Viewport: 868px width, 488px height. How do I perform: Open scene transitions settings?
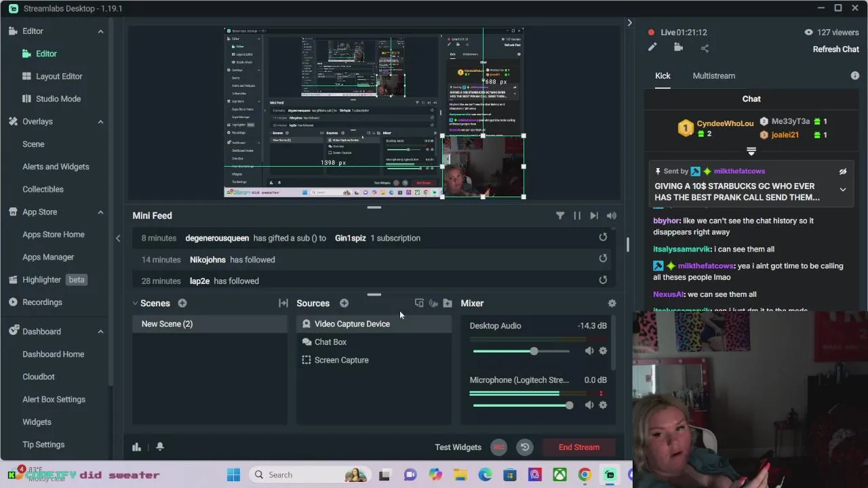pyautogui.click(x=283, y=303)
